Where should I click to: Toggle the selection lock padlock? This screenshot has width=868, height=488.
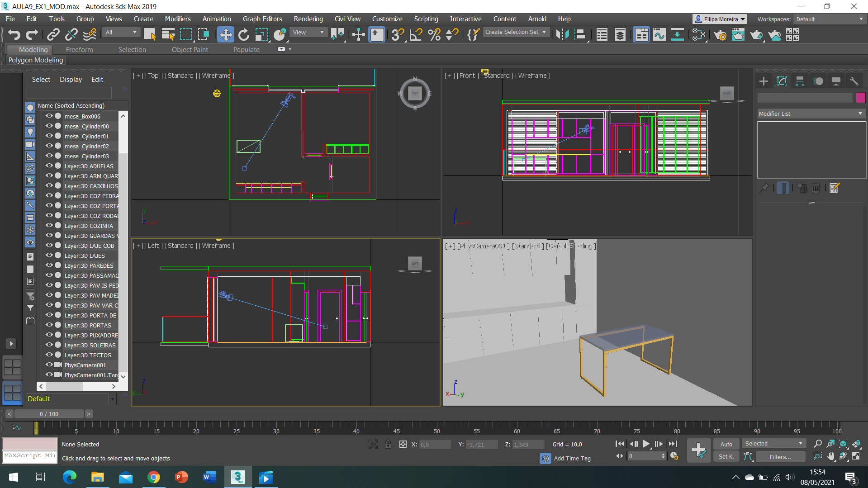click(388, 444)
